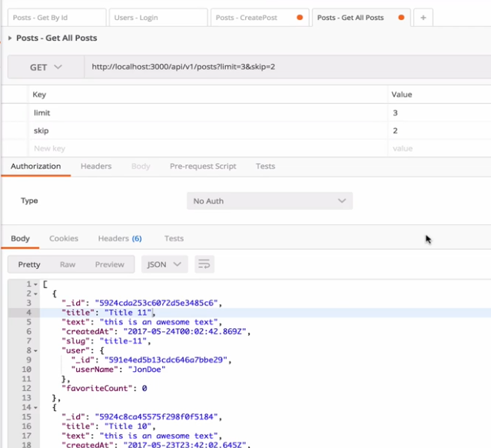Switch response view to Preview

coord(109,264)
